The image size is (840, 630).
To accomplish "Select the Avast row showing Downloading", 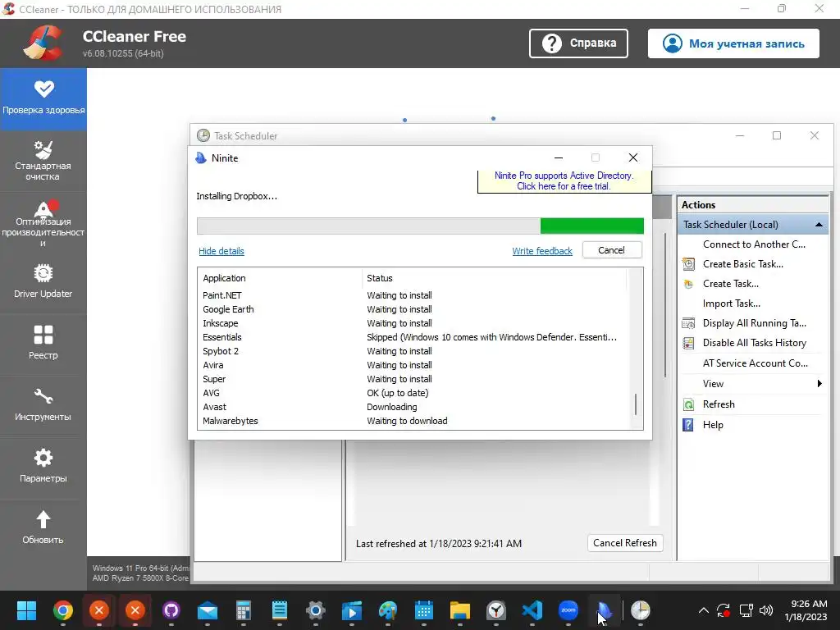I will [x=413, y=407].
